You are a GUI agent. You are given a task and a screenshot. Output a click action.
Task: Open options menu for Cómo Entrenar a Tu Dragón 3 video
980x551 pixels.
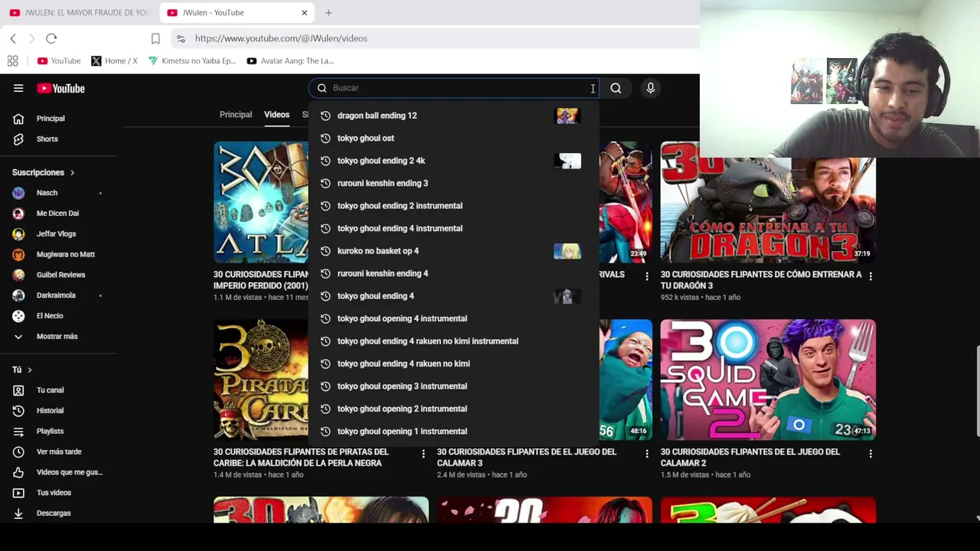click(x=871, y=275)
